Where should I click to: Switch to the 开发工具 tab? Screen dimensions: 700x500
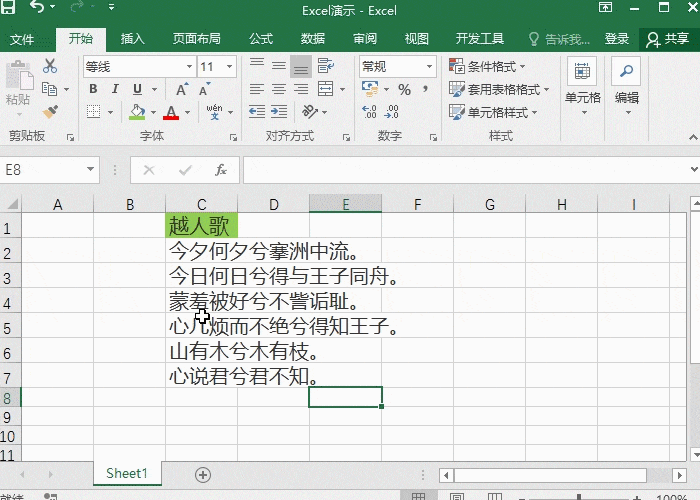coord(480,39)
